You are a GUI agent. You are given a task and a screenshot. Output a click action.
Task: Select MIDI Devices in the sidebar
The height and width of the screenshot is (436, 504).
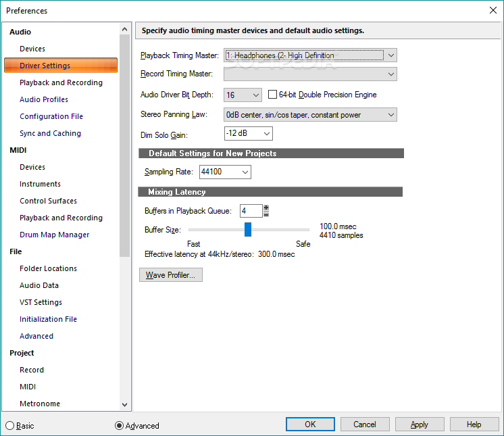click(32, 167)
